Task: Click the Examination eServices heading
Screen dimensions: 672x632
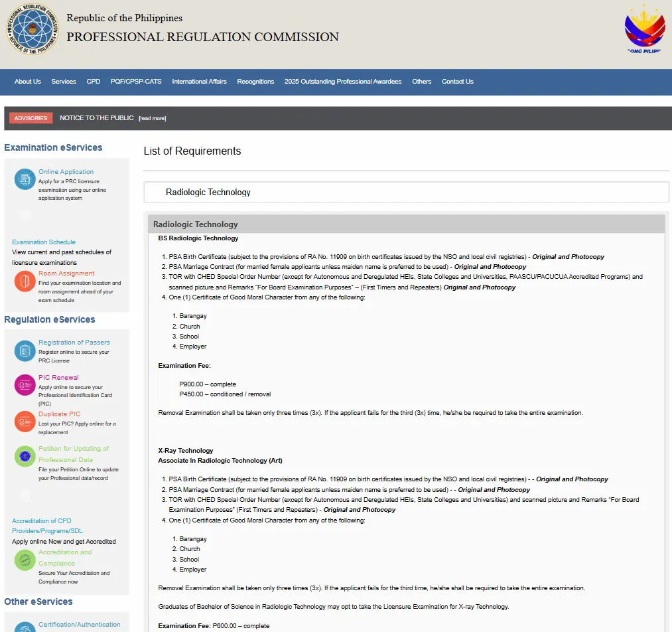Action: point(53,147)
